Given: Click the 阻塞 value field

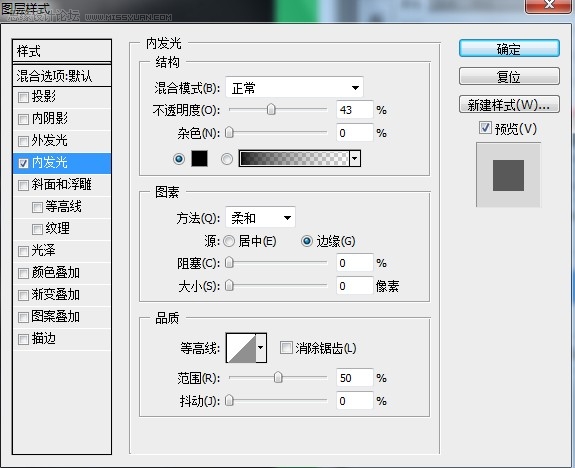Looking at the screenshot, I should (x=355, y=263).
